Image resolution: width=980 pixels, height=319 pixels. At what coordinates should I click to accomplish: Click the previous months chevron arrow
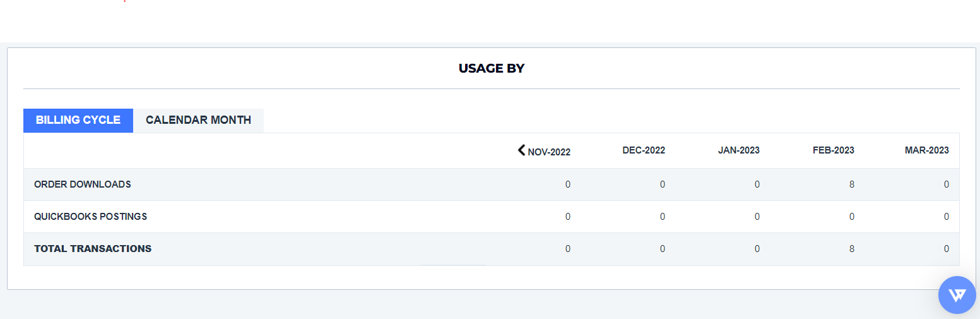[x=521, y=150]
